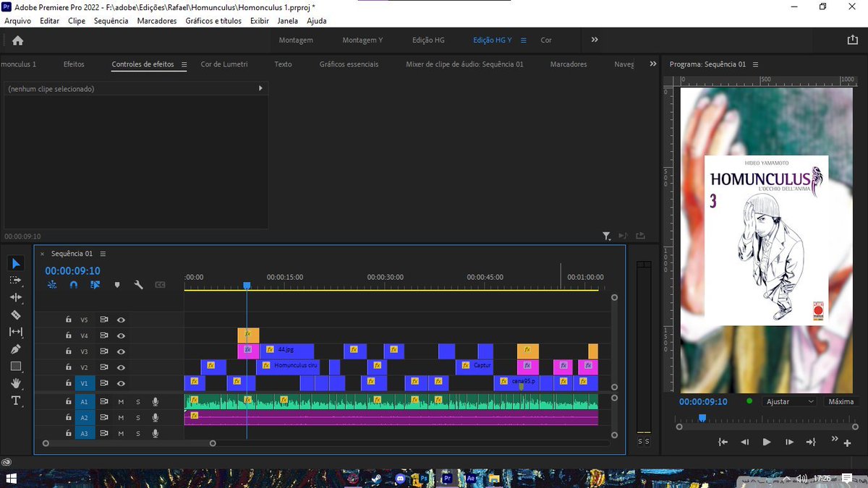Select the Type tool

click(x=16, y=401)
